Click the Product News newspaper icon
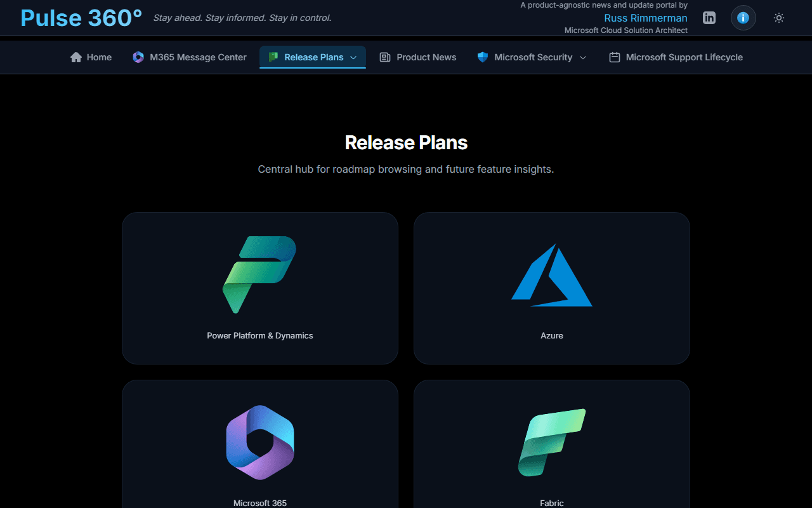This screenshot has height=508, width=812. tap(385, 57)
